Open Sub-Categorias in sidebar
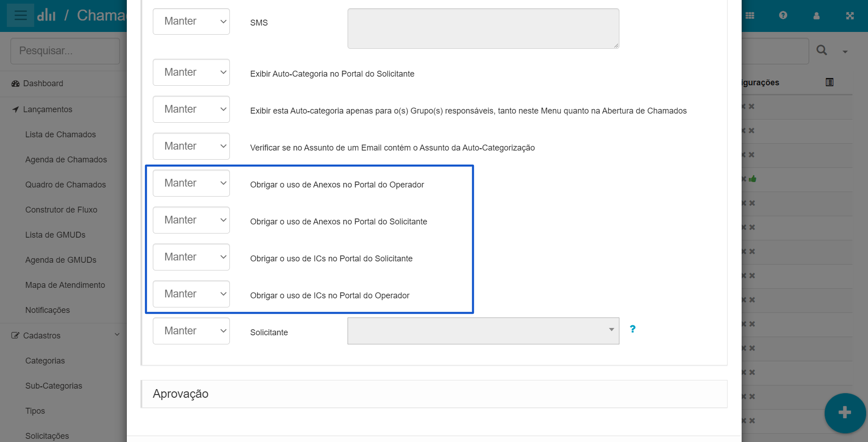Viewport: 868px width, 442px height. coord(54,386)
